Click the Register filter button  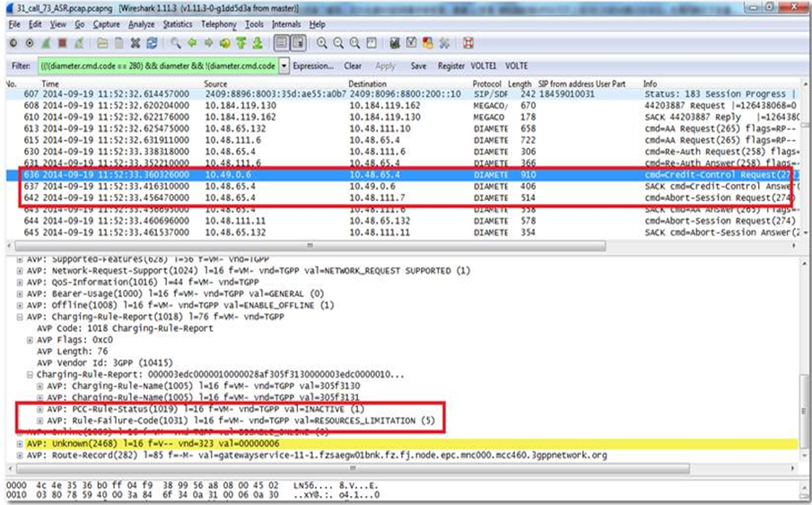coord(451,66)
